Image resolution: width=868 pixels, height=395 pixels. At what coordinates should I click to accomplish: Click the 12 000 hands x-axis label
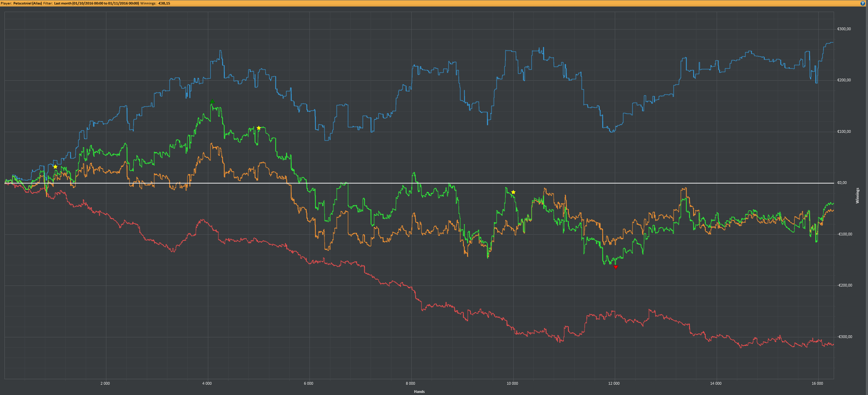click(614, 383)
